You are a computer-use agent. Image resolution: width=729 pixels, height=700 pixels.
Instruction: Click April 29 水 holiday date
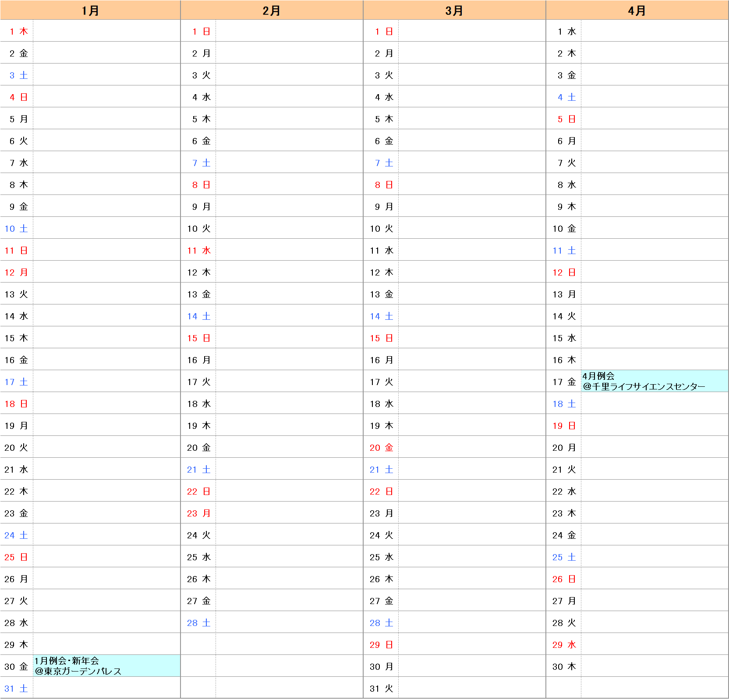pos(564,644)
